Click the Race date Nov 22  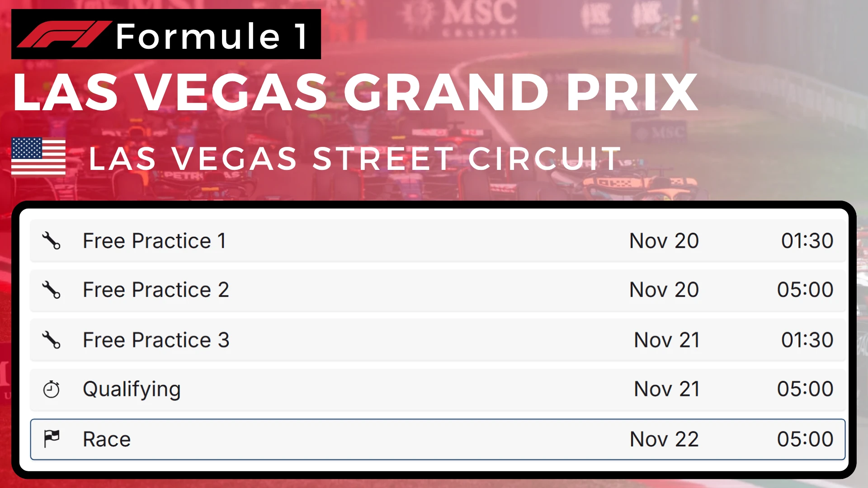[664, 439]
